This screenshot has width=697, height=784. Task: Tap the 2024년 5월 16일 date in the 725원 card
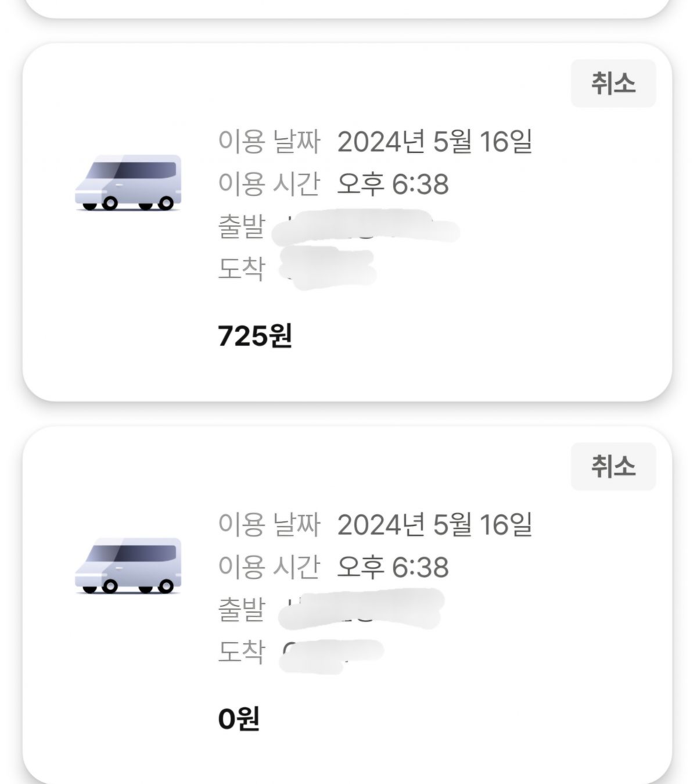435,141
